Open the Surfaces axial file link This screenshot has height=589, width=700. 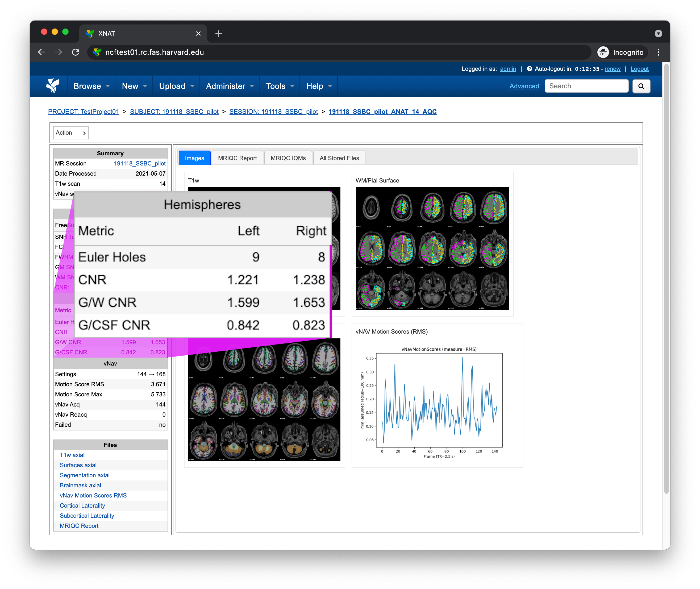(78, 465)
